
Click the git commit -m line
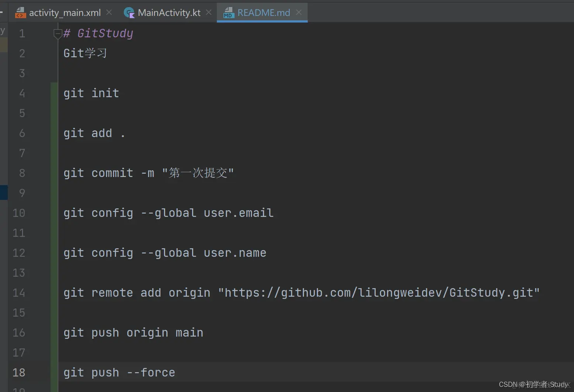point(148,173)
